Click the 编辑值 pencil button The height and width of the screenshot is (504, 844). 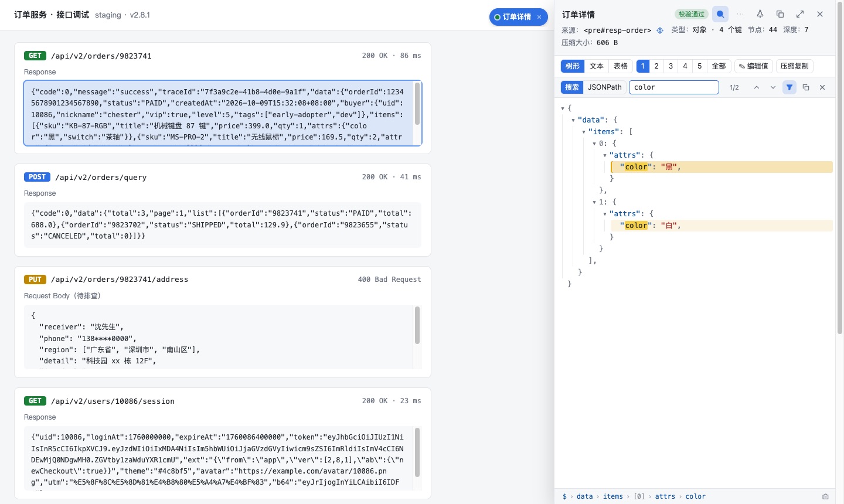754,66
